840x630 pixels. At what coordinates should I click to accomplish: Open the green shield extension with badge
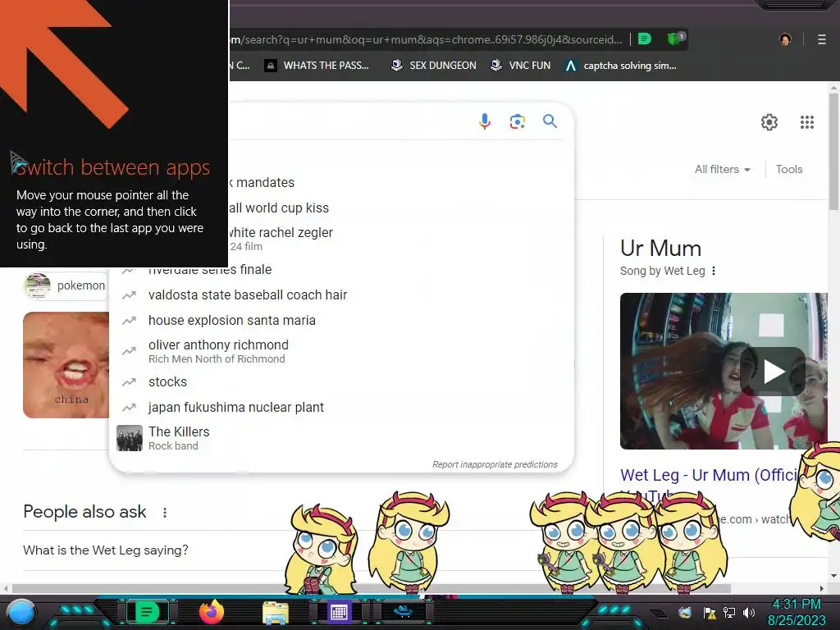click(675, 39)
